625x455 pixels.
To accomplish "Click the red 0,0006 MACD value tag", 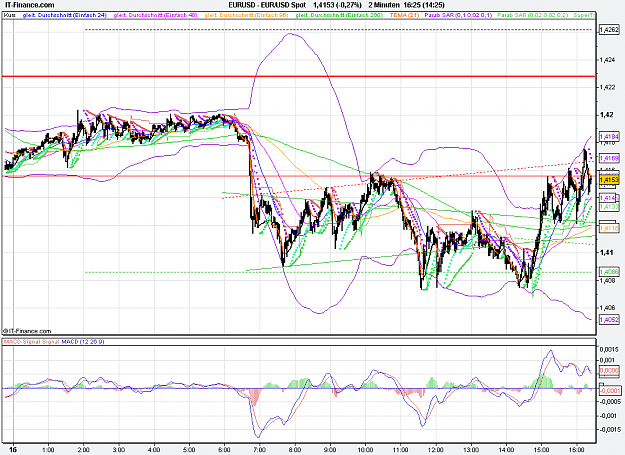I will tap(609, 371).
